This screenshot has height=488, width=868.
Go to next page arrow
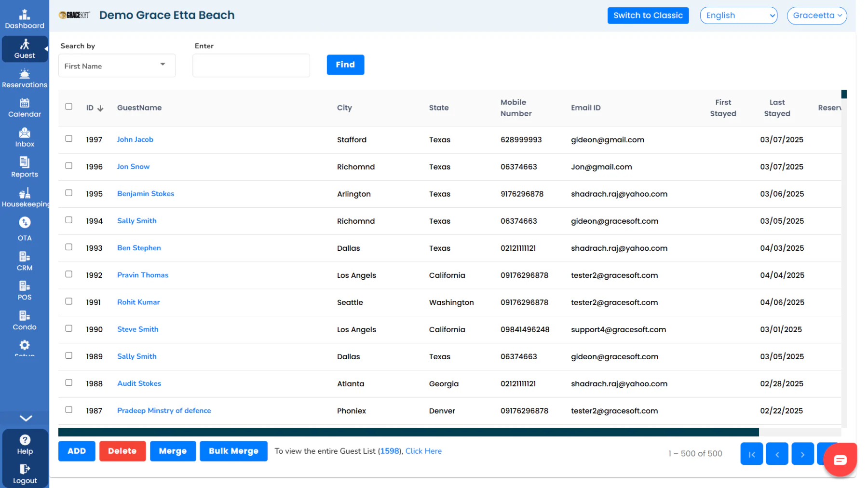[x=802, y=454]
